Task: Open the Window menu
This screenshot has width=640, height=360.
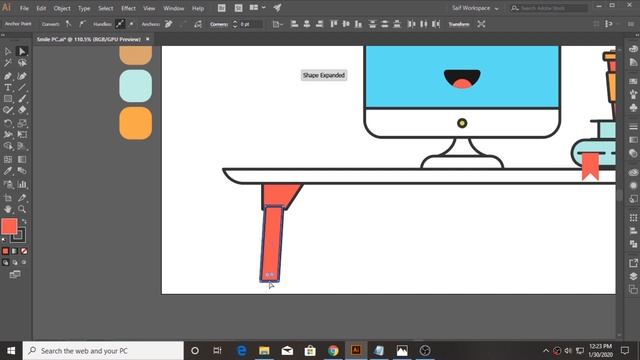Action: [173, 8]
